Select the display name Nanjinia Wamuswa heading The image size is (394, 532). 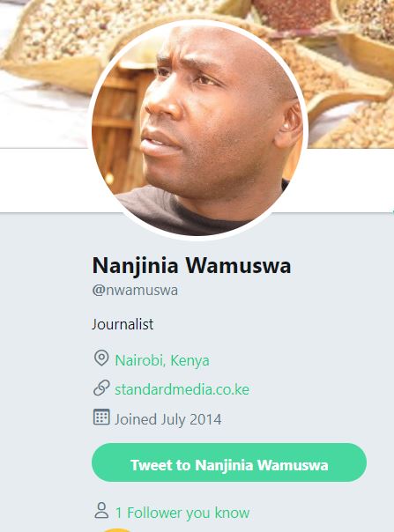click(191, 266)
